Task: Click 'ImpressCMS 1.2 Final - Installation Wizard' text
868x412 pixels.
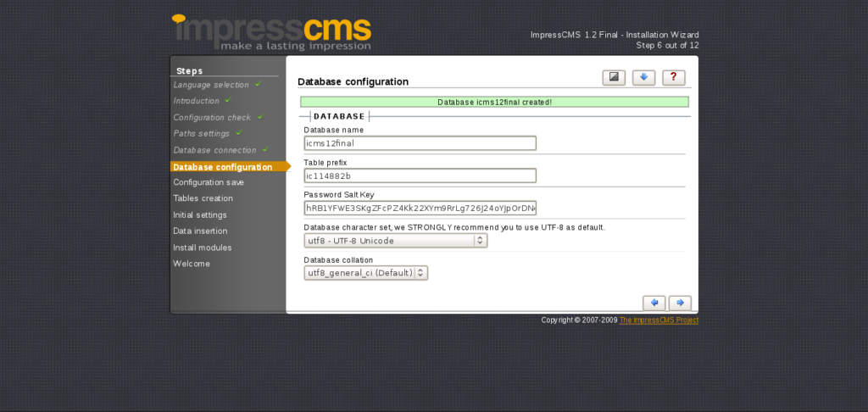Action: 615,35
